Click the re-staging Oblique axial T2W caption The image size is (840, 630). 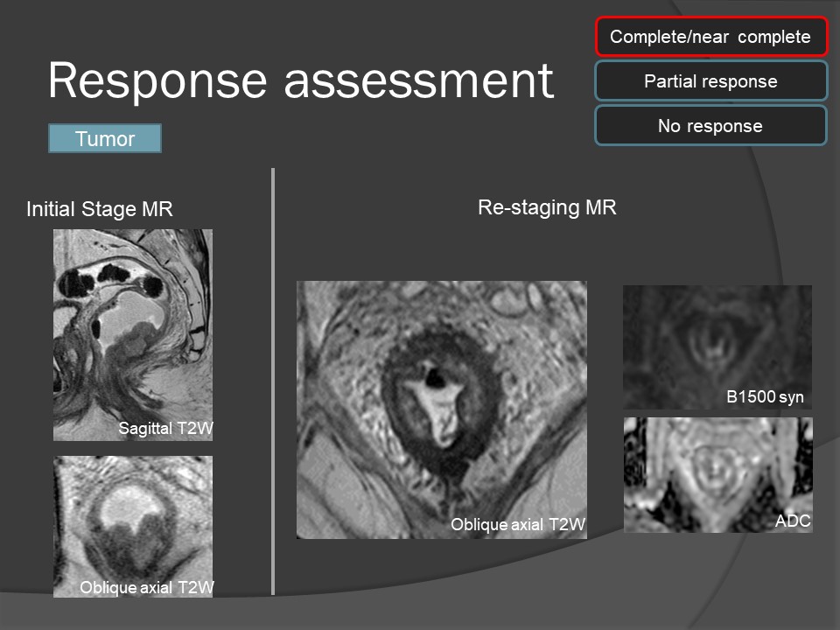[x=517, y=525]
